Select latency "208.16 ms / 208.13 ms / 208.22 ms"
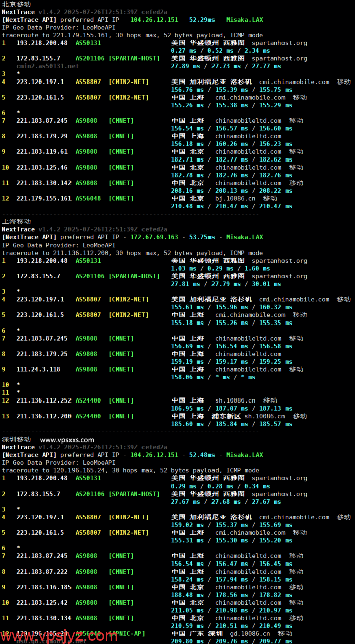This screenshot has width=355, height=644. pyautogui.click(x=232, y=191)
